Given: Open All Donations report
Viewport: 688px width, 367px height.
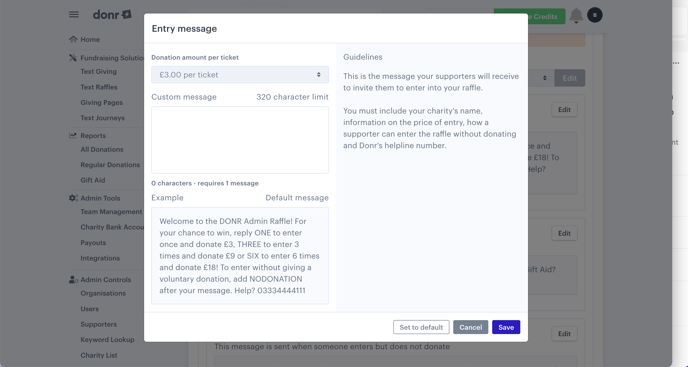Looking at the screenshot, I should 102,149.
